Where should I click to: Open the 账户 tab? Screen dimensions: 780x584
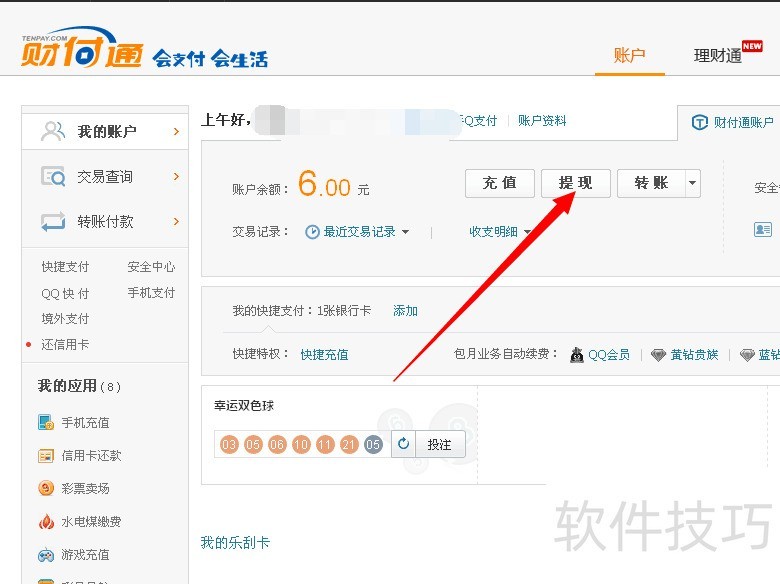click(x=629, y=55)
